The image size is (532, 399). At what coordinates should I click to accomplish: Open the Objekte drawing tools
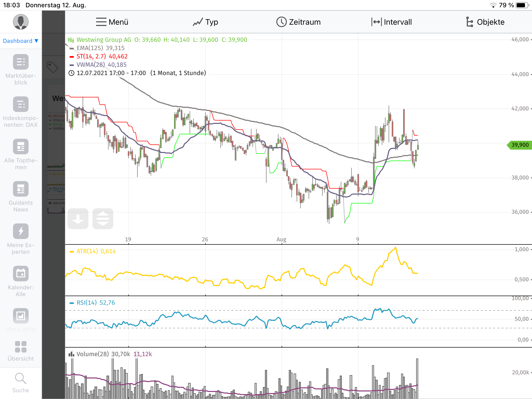485,22
